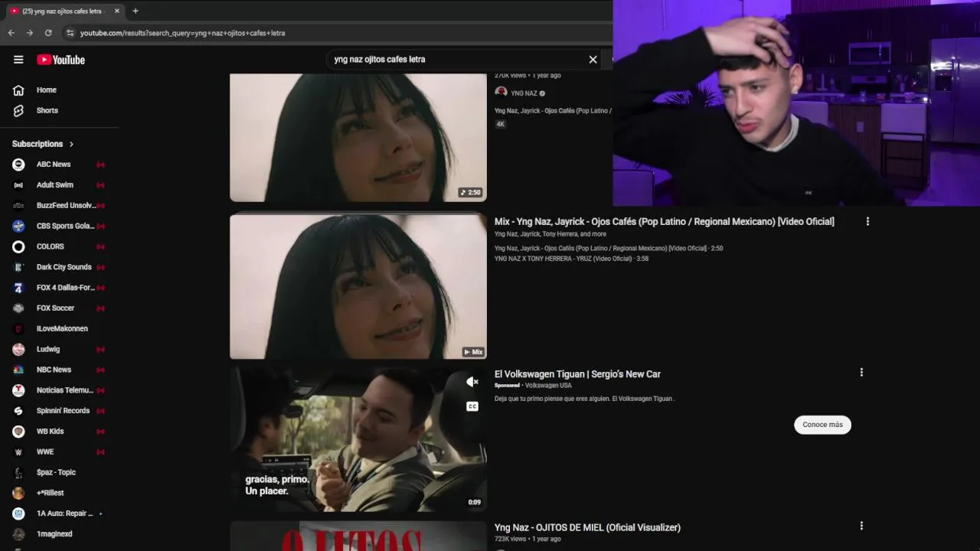
Task: Click the browser address bar URL
Action: 182,33
